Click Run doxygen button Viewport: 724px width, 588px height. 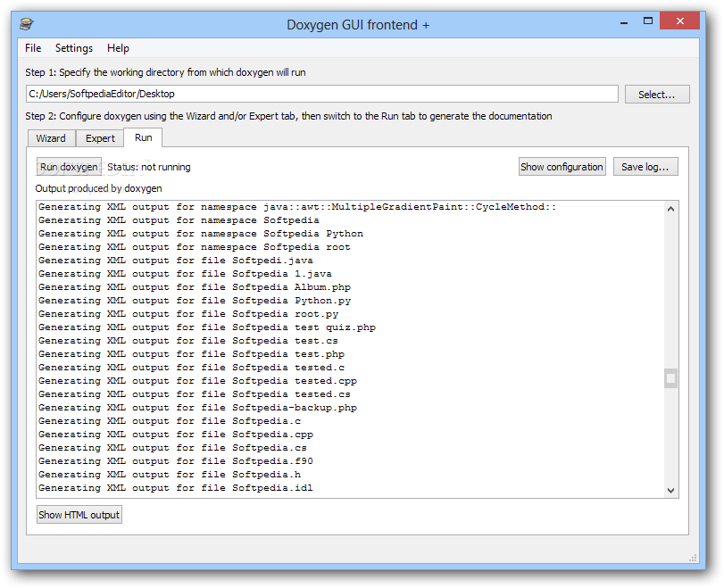pyautogui.click(x=69, y=167)
